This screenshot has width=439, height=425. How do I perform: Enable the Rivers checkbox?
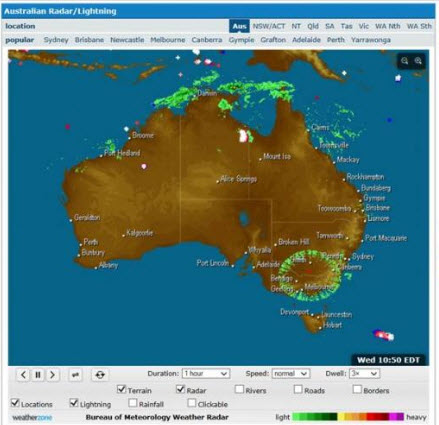click(x=239, y=389)
